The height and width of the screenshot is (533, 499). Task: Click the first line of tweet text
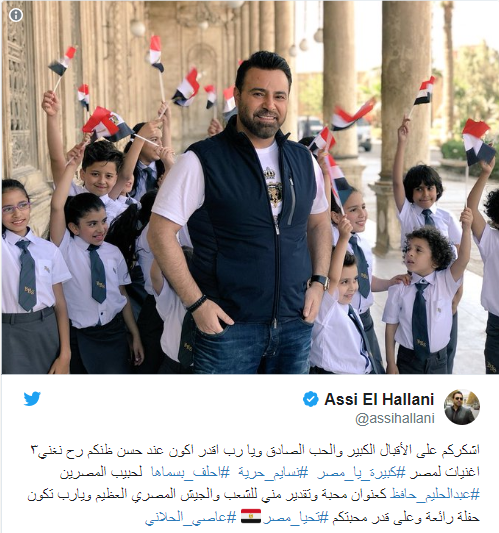point(255,450)
